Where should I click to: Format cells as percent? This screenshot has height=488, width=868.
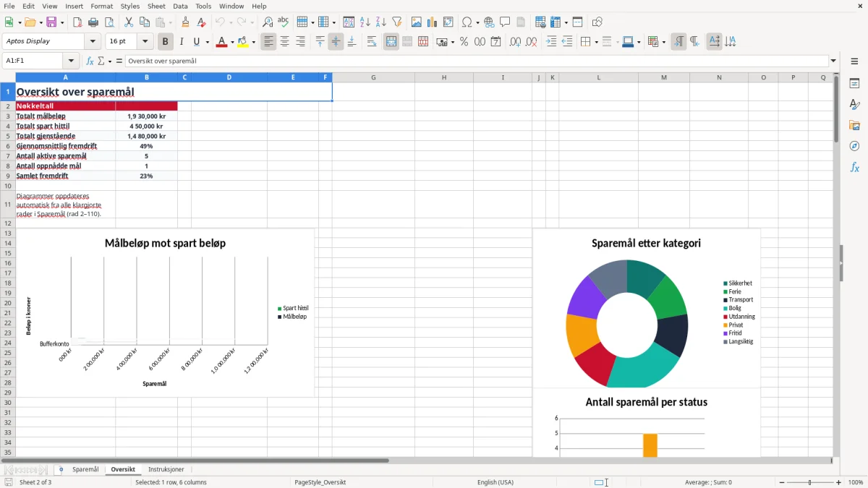pos(464,42)
